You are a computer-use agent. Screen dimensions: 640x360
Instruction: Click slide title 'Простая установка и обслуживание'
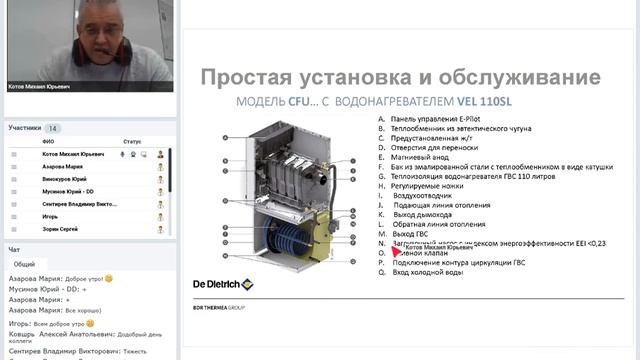pos(400,77)
